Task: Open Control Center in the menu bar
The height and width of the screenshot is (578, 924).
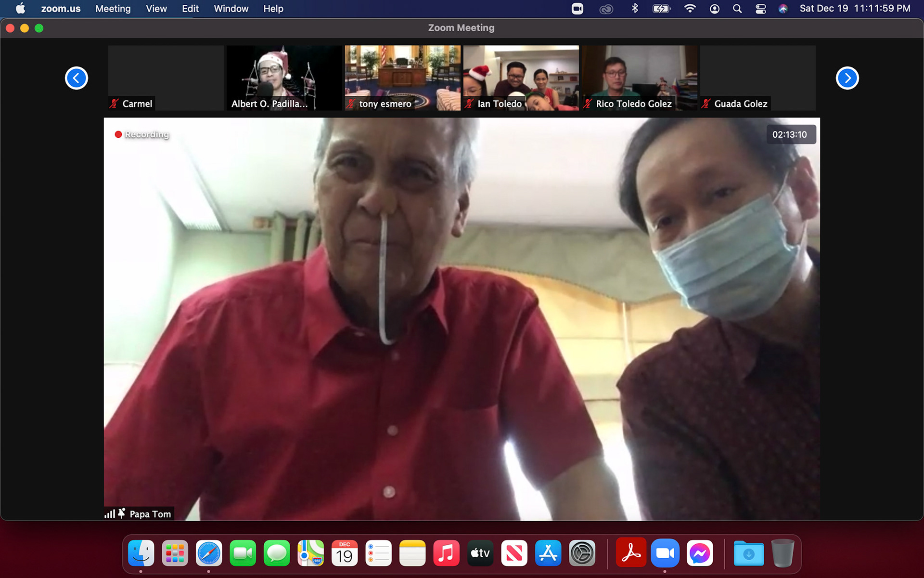Action: point(760,9)
